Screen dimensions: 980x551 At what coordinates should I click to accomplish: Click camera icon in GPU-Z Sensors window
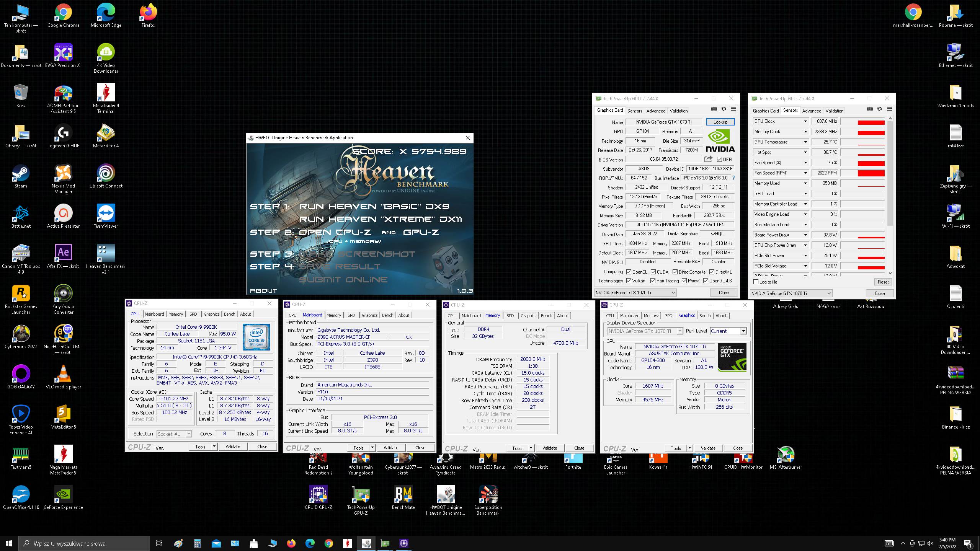point(869,109)
